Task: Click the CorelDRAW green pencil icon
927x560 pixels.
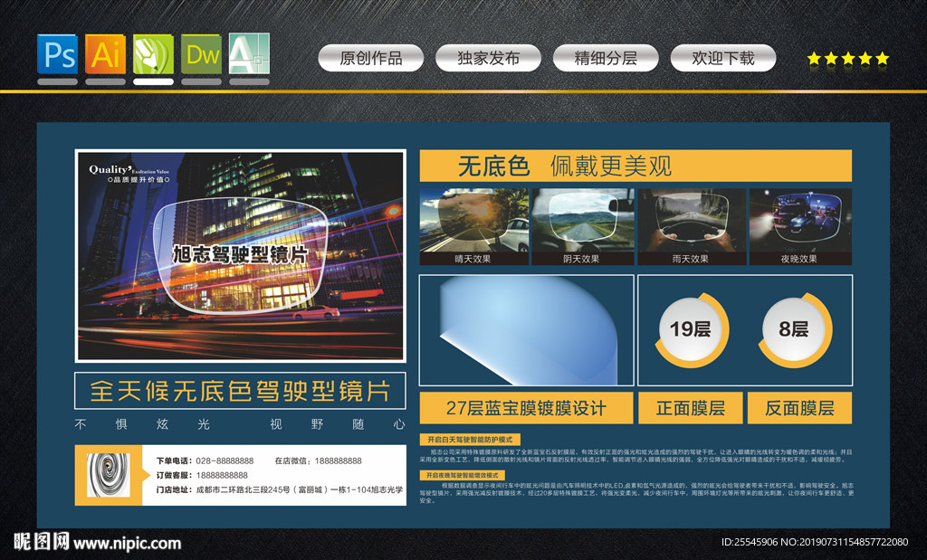Action: tap(153, 53)
